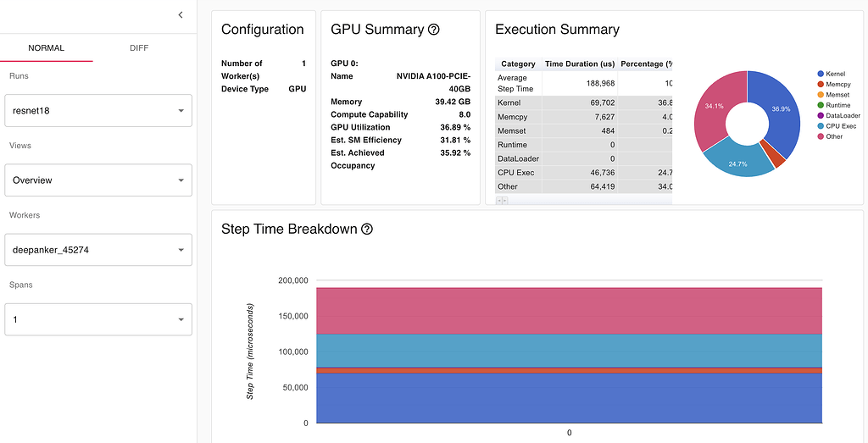Screen dimensions: 868x443
Task: Click the CPU Exec legend marker
Action: tap(821, 126)
